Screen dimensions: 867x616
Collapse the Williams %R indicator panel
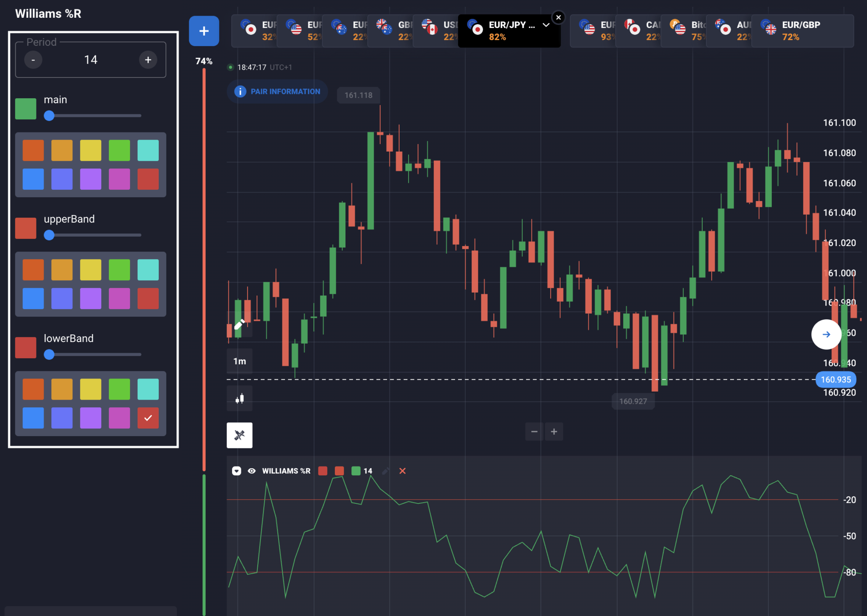tap(237, 471)
